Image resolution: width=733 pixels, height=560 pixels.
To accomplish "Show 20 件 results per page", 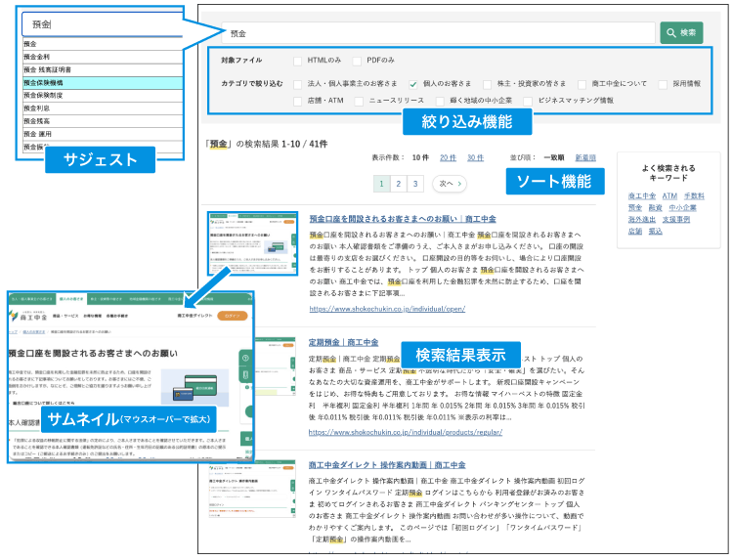I will tap(448, 158).
